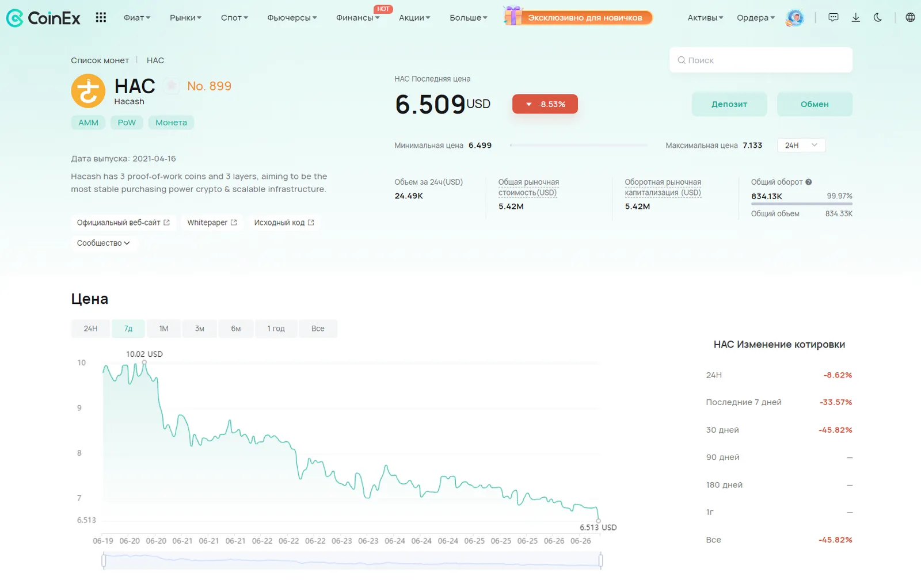
Task: Select the 1М chart tab
Action: point(164,329)
